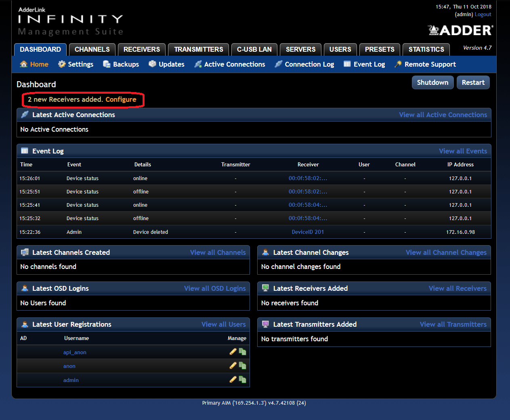Edit the admin user with the pencil icon

233,380
